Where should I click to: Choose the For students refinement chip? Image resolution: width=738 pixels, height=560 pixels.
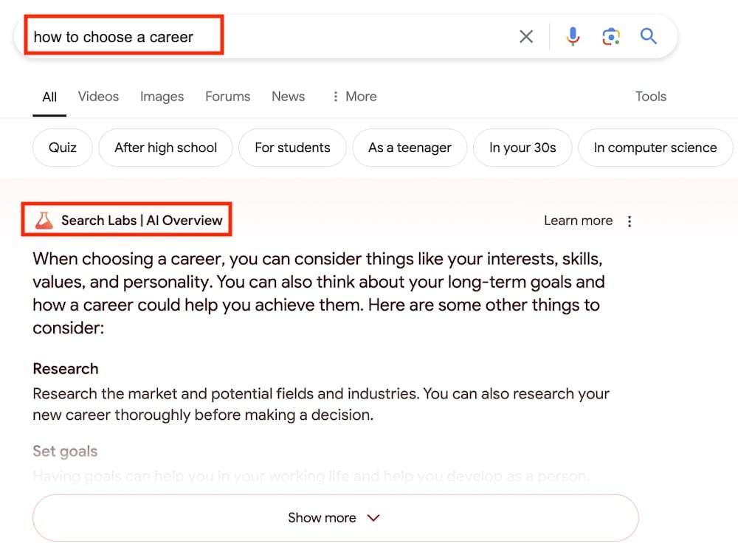click(x=292, y=148)
